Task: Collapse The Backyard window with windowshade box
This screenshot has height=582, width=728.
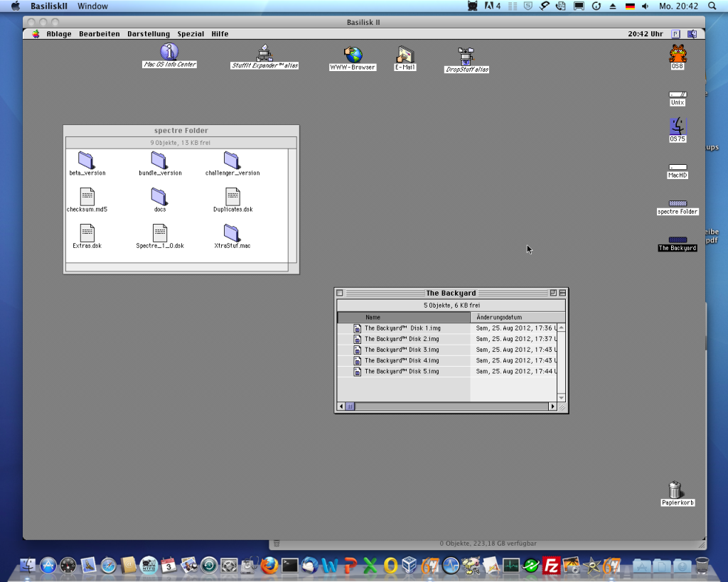Action: click(562, 293)
